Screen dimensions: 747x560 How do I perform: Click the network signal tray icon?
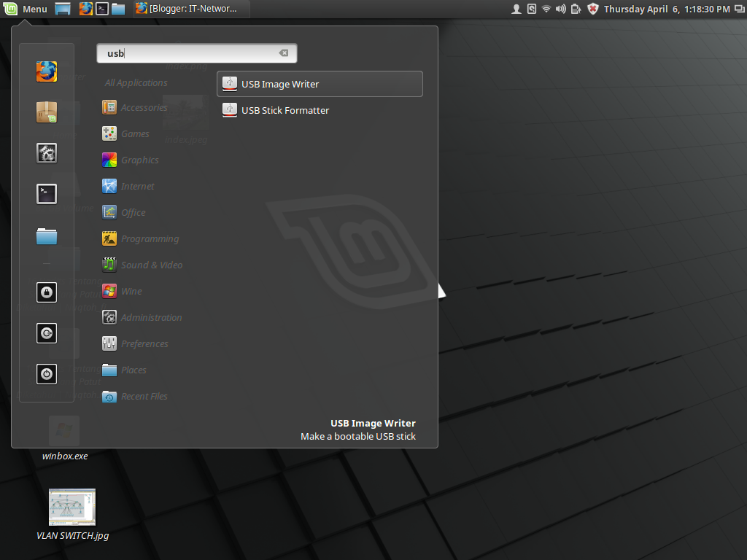pos(546,9)
